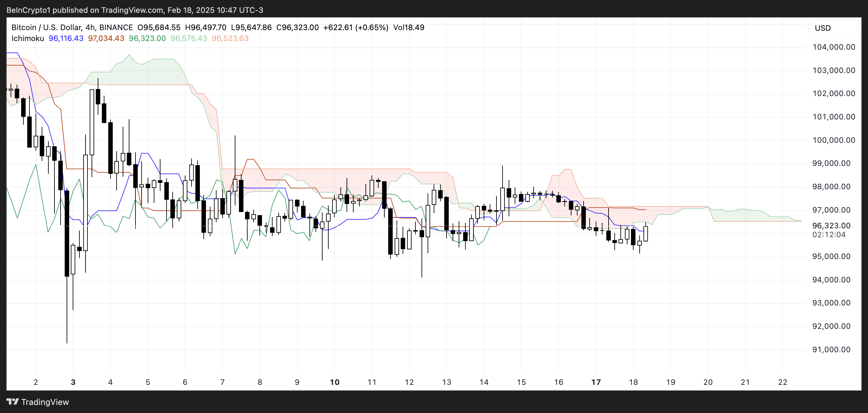The width and height of the screenshot is (868, 413).
Task: Click the green lagging span value 96,323.00
Action: [147, 38]
